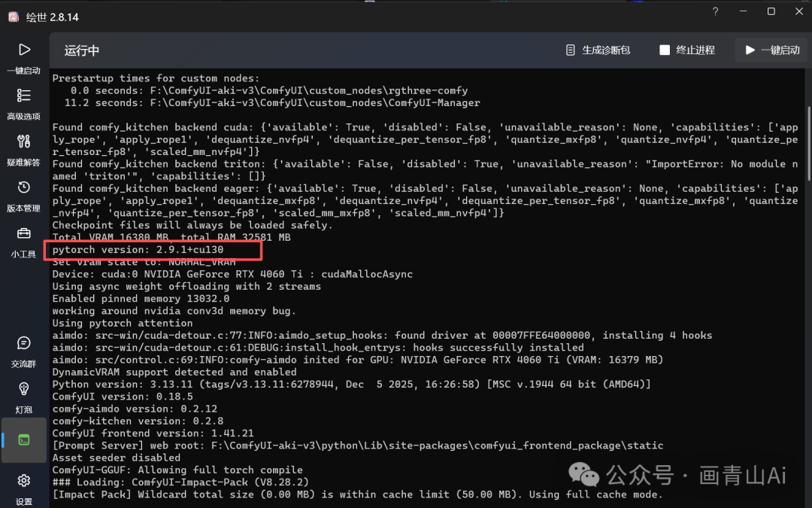Maximize the 绘世 launcher window
This screenshot has width=812, height=508.
[x=771, y=11]
